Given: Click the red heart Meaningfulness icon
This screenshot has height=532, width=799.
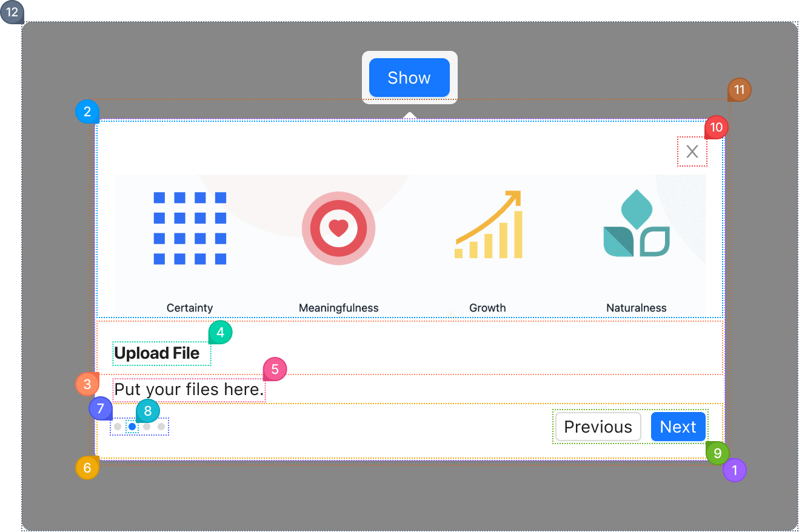Looking at the screenshot, I should 339,228.
